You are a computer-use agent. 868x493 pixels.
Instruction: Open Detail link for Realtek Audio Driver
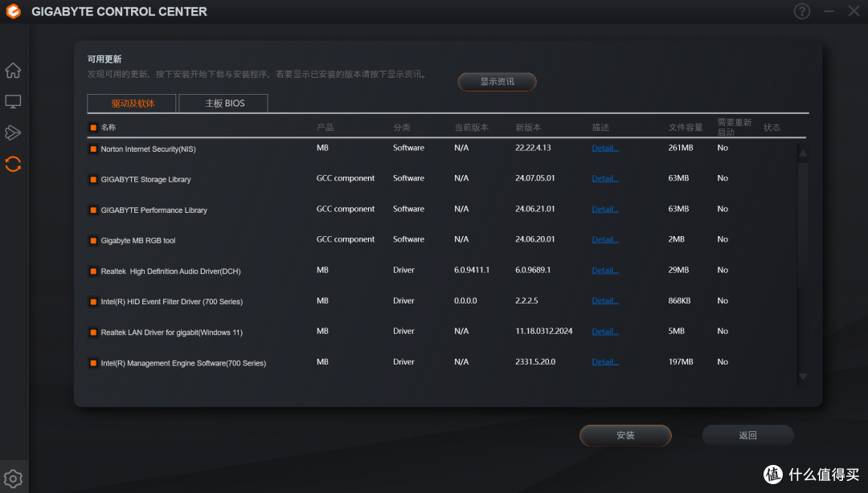(x=605, y=271)
